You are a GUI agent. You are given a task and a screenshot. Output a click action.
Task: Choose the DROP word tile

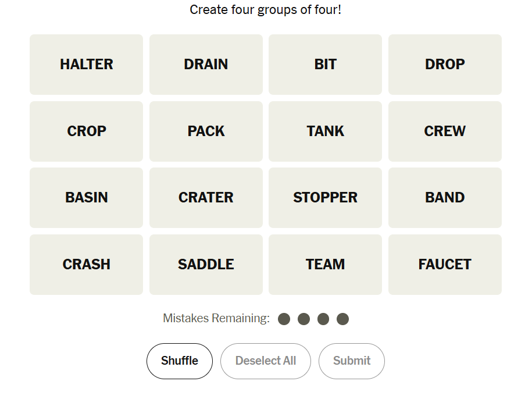445,65
